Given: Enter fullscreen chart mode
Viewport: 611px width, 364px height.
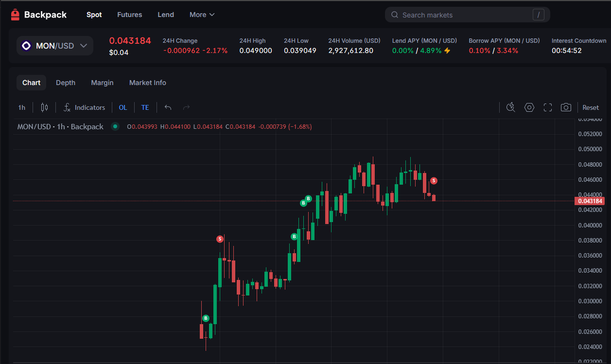Looking at the screenshot, I should (x=548, y=107).
